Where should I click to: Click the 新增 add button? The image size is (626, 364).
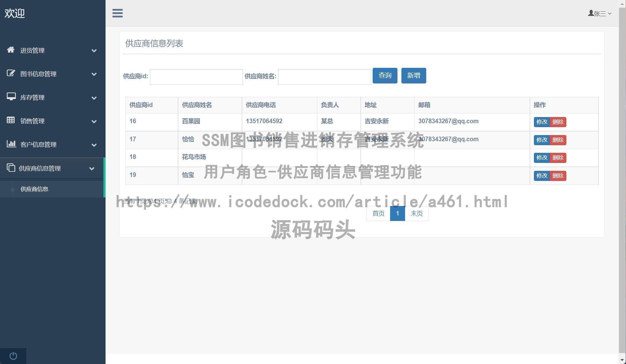click(413, 75)
